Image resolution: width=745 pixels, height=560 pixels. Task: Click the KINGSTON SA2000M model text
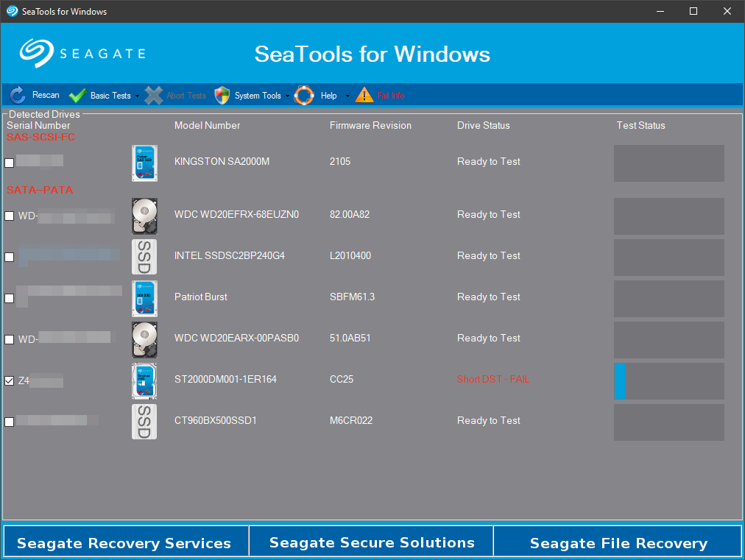tap(222, 161)
